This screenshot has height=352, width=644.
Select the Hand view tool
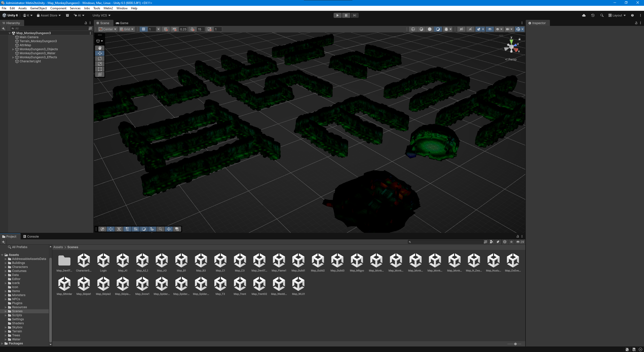coord(100,48)
